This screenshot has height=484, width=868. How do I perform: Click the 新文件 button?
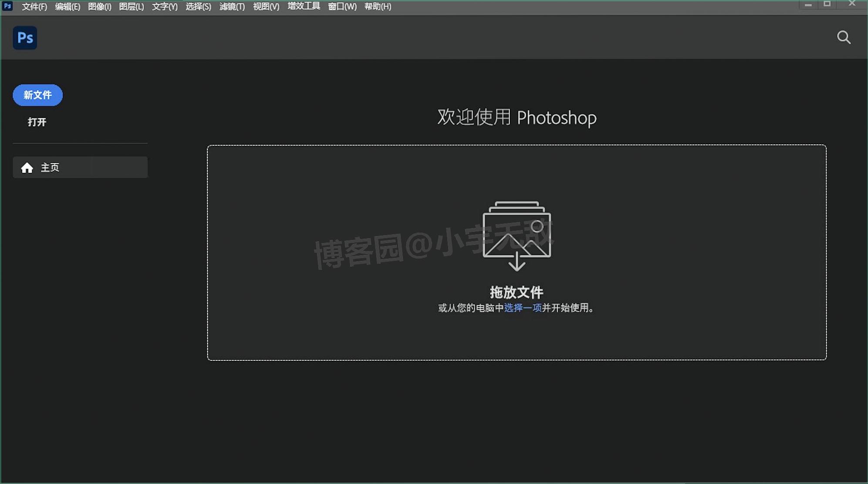[37, 95]
